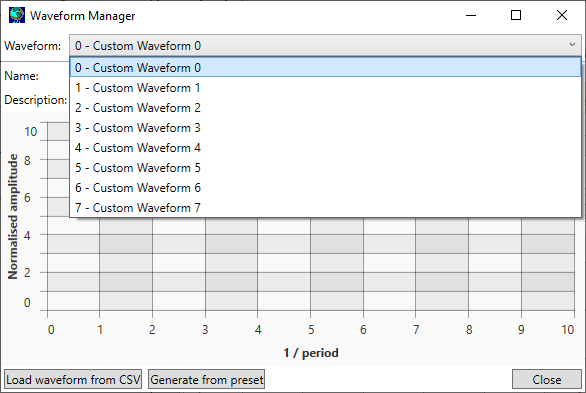Select 1 - Custom Waveform 1 option

tap(325, 88)
